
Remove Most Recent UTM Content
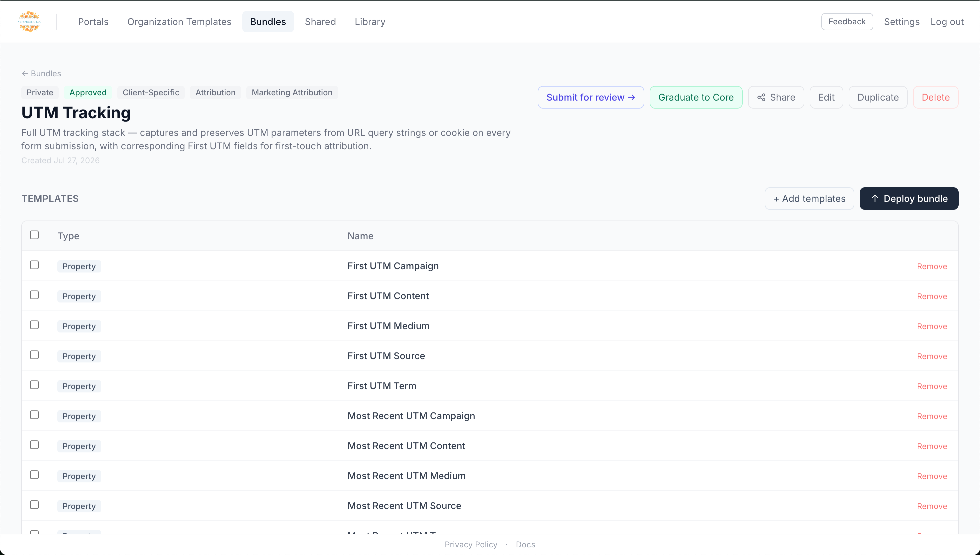tap(932, 446)
